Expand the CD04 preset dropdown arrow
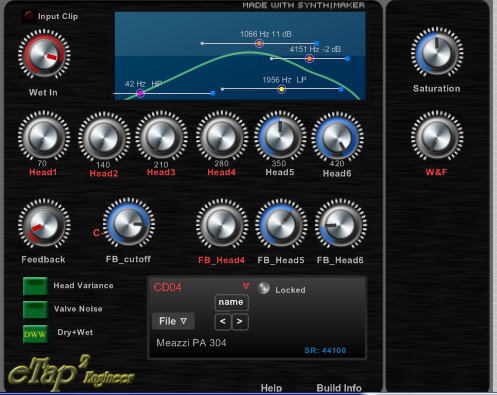This screenshot has width=497, height=395. point(246,286)
